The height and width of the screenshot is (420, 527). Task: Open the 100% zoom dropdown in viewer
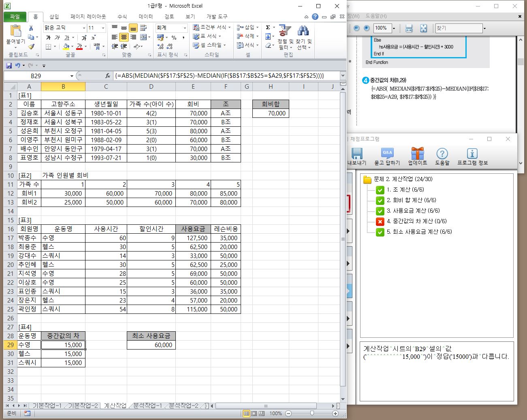[394, 28]
